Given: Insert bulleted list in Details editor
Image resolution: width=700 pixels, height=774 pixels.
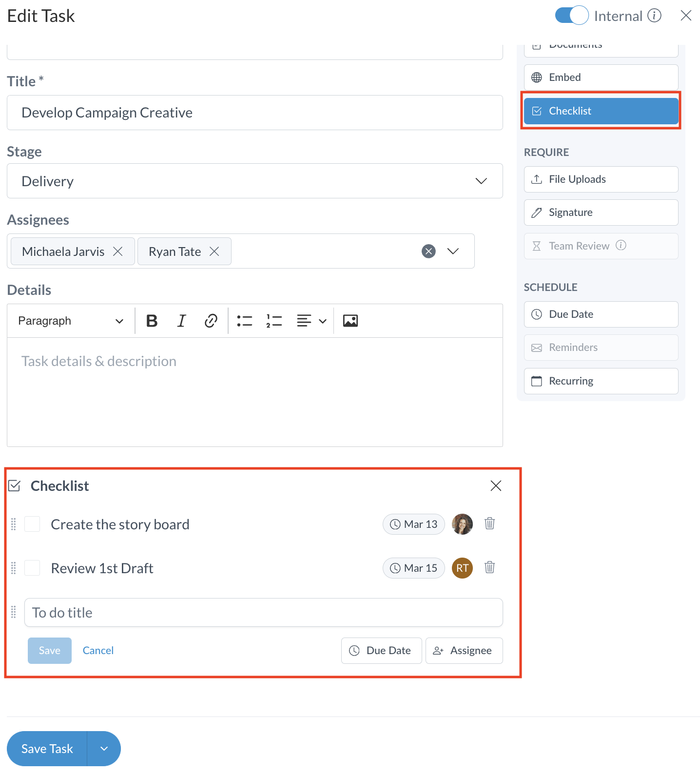Looking at the screenshot, I should 244,321.
